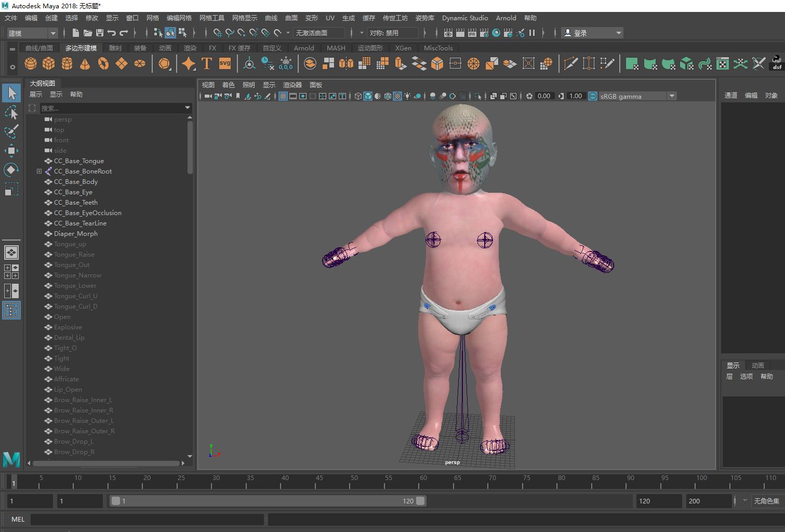This screenshot has width=785, height=532.
Task: Open the outliner 展示 menu
Action: coord(36,94)
